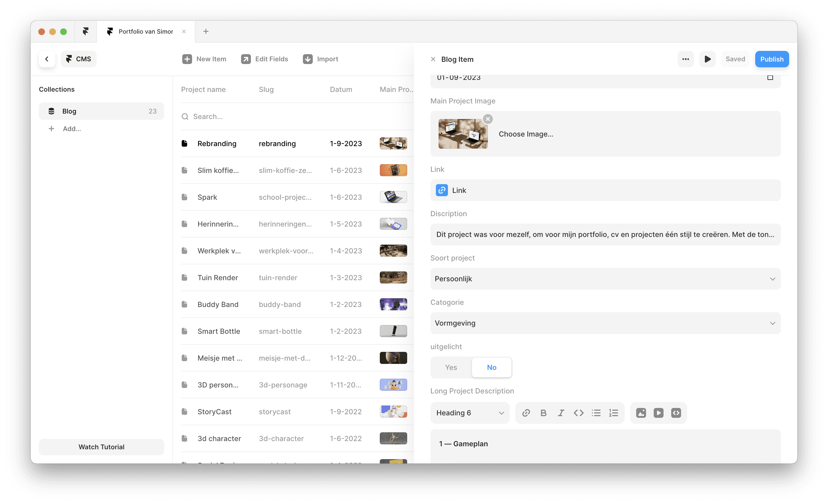Add a bulleted list
The width and height of the screenshot is (828, 504).
point(596,413)
